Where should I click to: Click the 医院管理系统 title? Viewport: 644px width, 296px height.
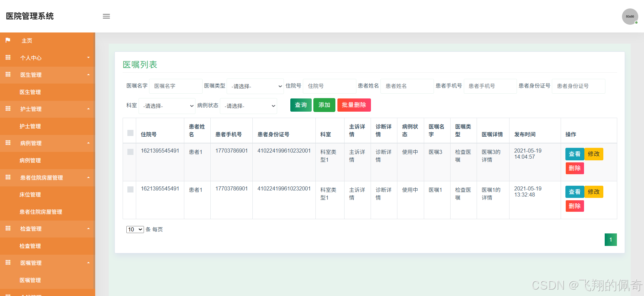(30, 16)
